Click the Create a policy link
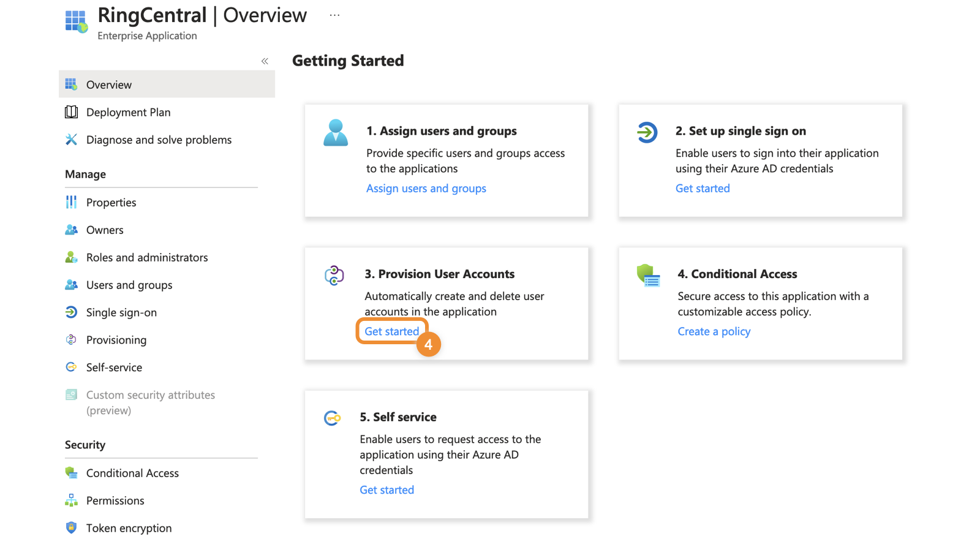The image size is (980, 539). tap(714, 331)
